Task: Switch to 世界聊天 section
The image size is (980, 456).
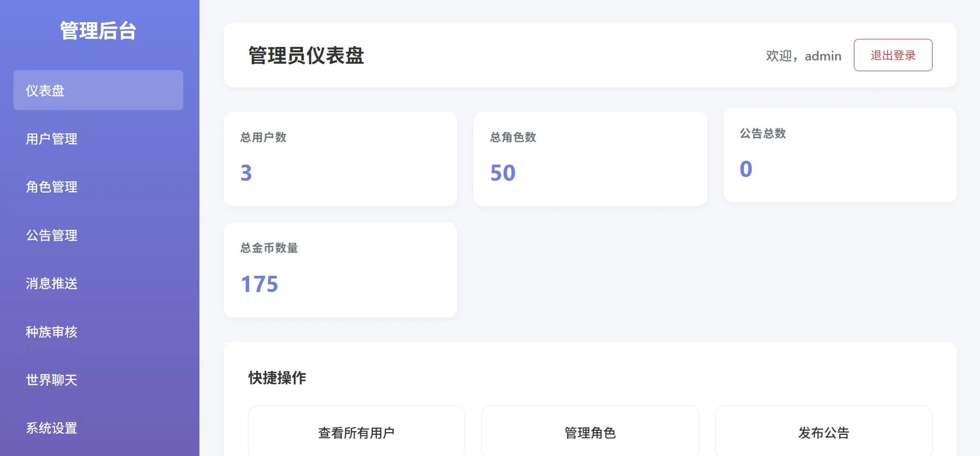Action: (x=52, y=380)
